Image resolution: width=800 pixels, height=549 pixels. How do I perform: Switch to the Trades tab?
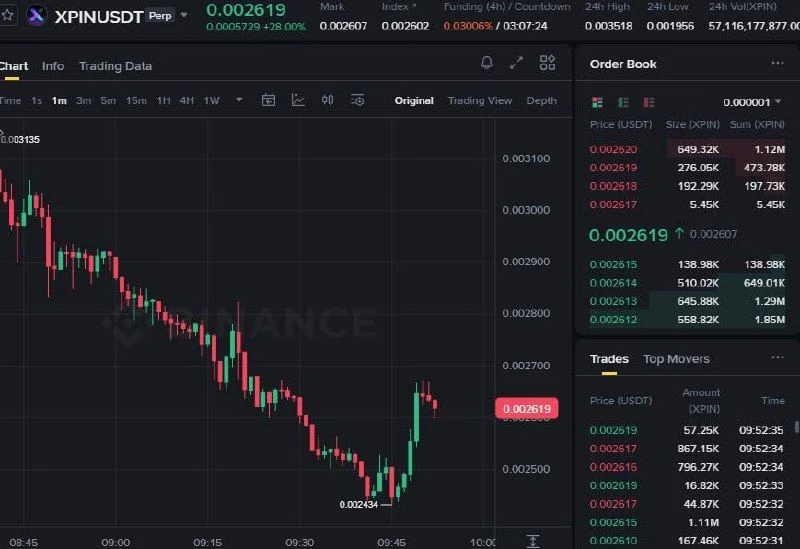click(609, 359)
